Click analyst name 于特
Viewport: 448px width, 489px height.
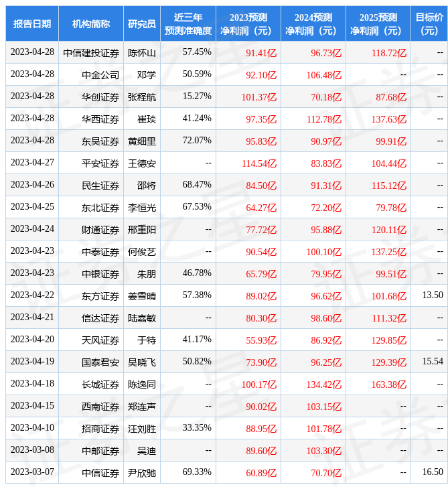pyautogui.click(x=147, y=340)
